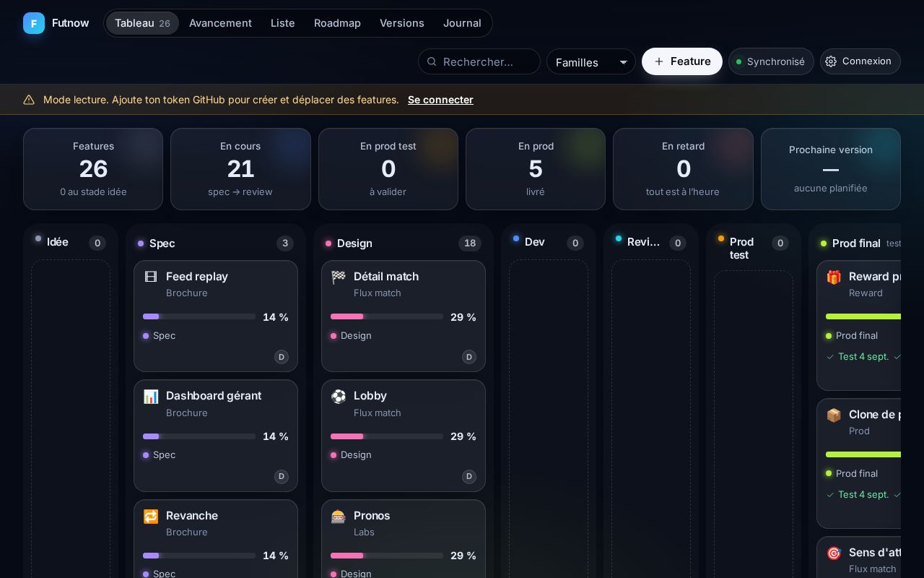Click the En prod 5 stat card

point(536,169)
